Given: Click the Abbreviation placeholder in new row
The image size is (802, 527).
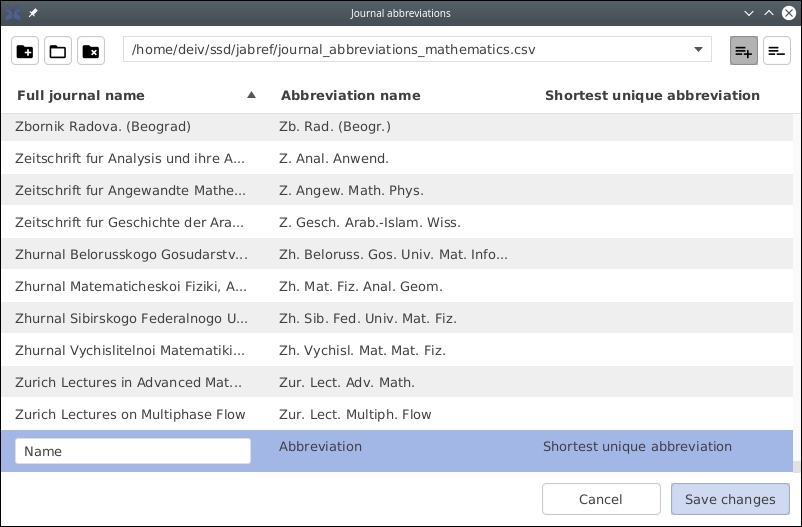Looking at the screenshot, I should pyautogui.click(x=320, y=446).
